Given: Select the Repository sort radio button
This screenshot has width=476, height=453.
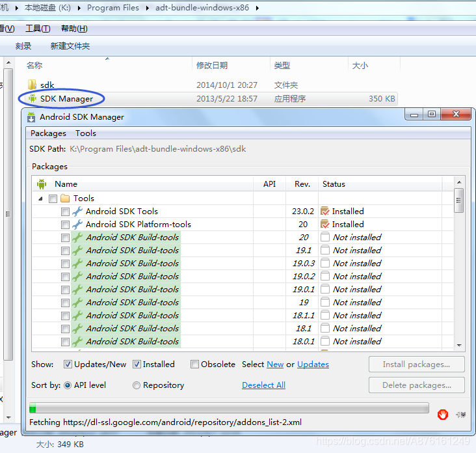Looking at the screenshot, I should (x=137, y=385).
